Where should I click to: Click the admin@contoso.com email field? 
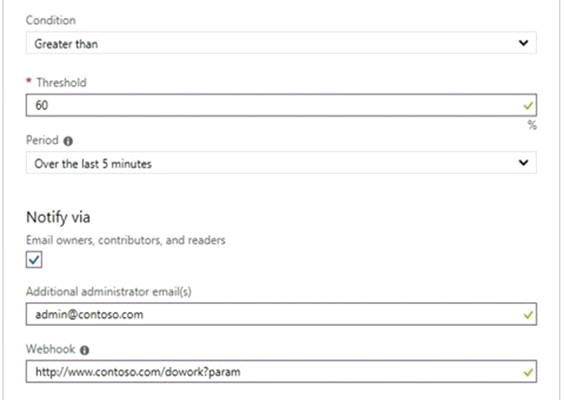tap(281, 314)
